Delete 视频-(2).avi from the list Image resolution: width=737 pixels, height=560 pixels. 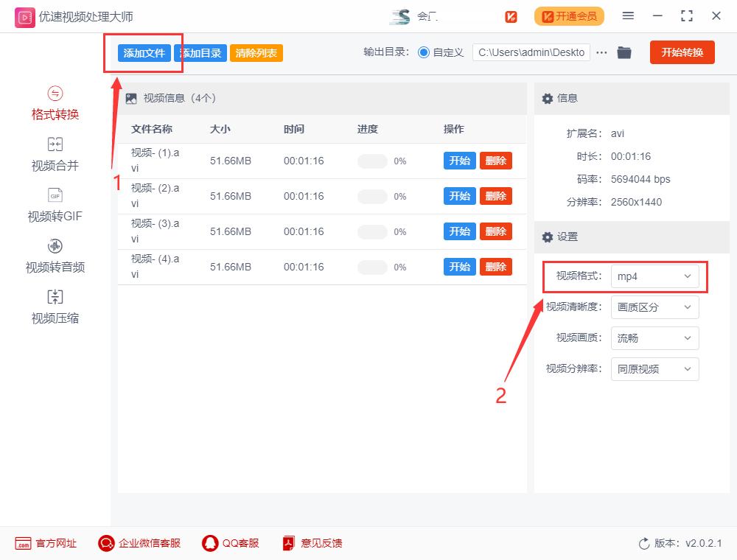495,196
